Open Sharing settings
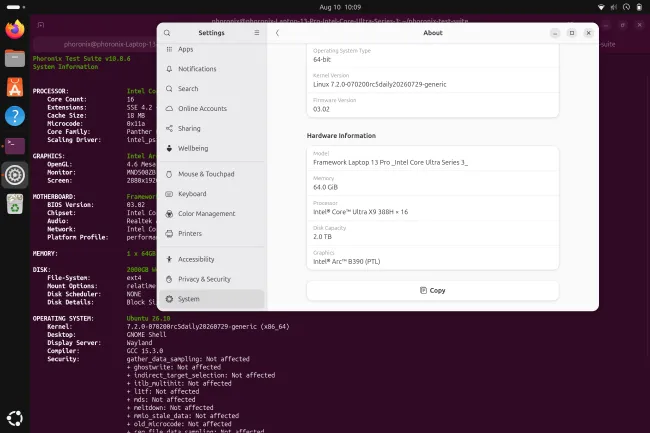 (x=212, y=128)
